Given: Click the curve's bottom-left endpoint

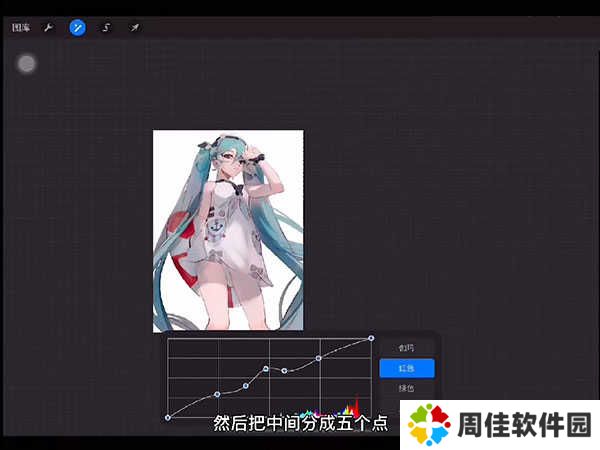Looking at the screenshot, I should pos(168,417).
